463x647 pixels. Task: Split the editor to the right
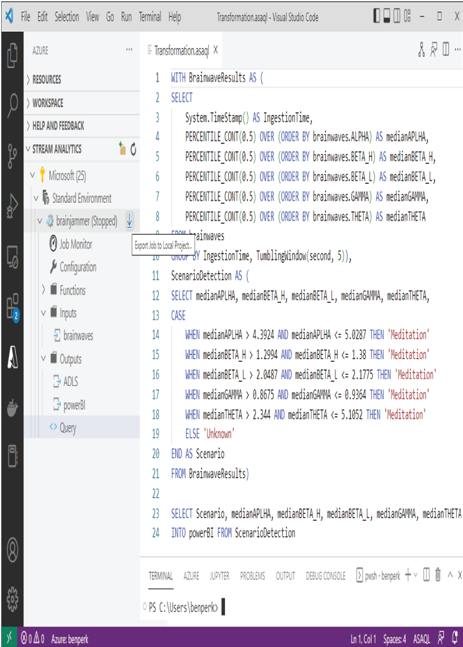click(x=446, y=50)
